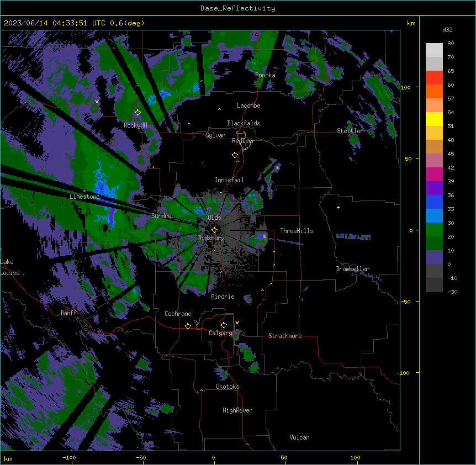Viewport: 476px width, 465px height.
Task: Click the 45 value on the dBZ scale
Action: [x=451, y=154]
